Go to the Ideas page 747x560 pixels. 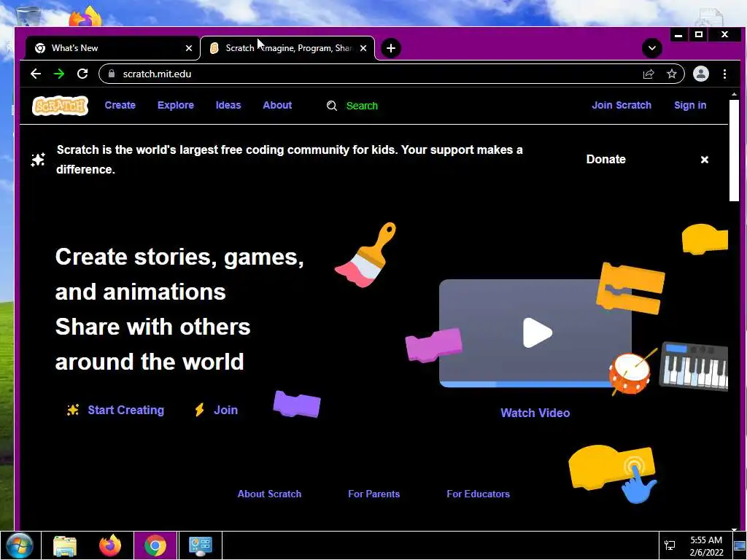(228, 105)
